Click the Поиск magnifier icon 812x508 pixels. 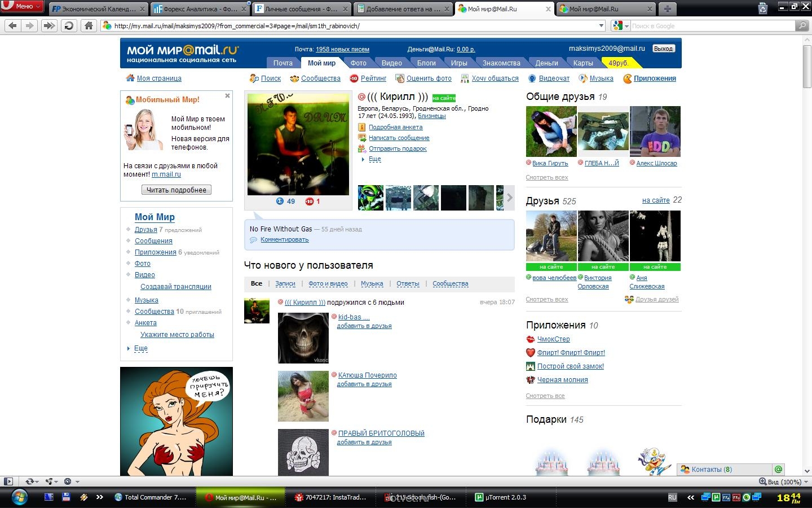tap(254, 78)
